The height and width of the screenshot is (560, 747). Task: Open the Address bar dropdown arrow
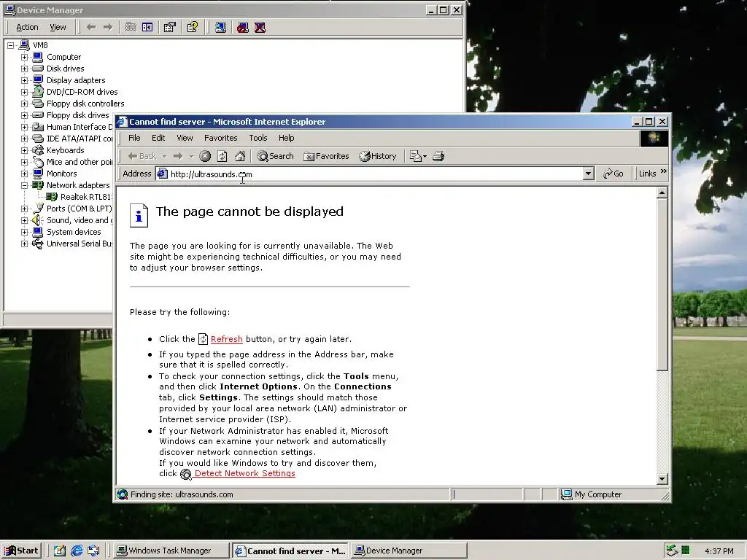pyautogui.click(x=589, y=174)
